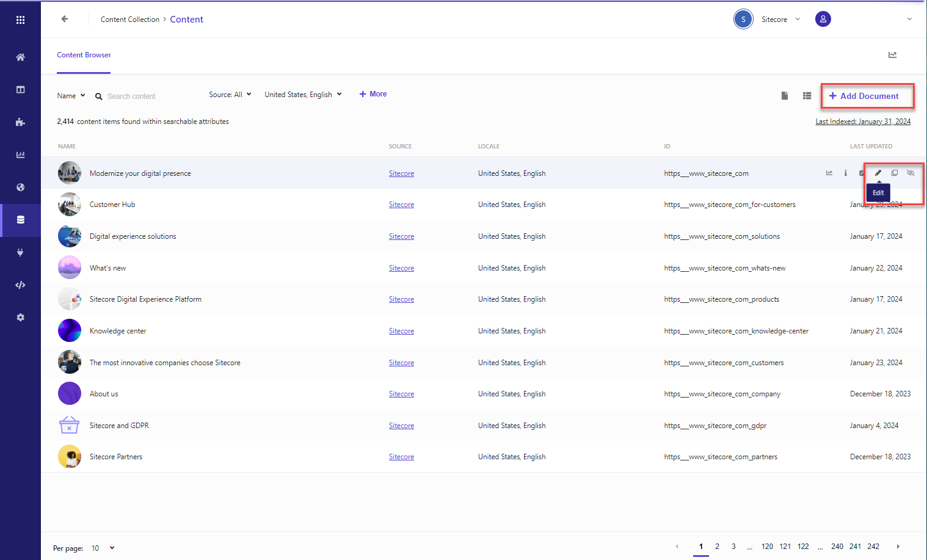Click ID https___www_sitecore_com_gdpr
Viewport: 927px width, 560px height.
pos(715,426)
